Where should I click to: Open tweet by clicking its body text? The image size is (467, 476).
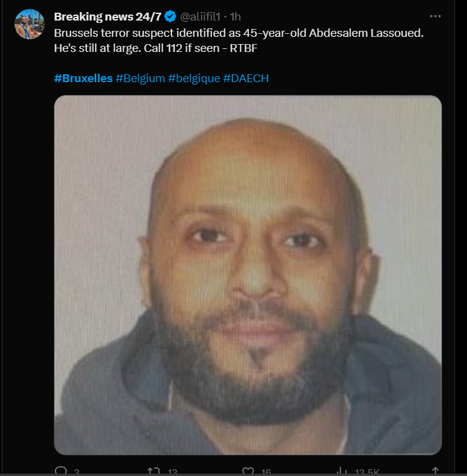point(239,40)
